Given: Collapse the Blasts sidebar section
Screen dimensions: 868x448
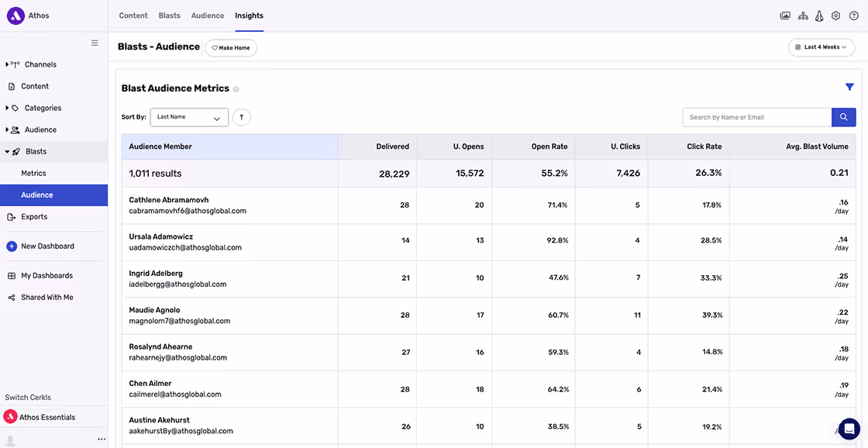Looking at the screenshot, I should click(8, 152).
